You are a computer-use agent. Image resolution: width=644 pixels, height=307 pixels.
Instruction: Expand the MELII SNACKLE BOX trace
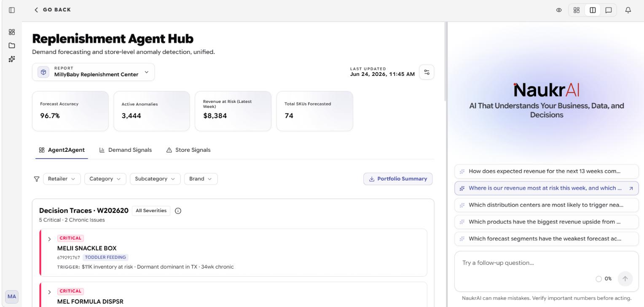coord(49,238)
